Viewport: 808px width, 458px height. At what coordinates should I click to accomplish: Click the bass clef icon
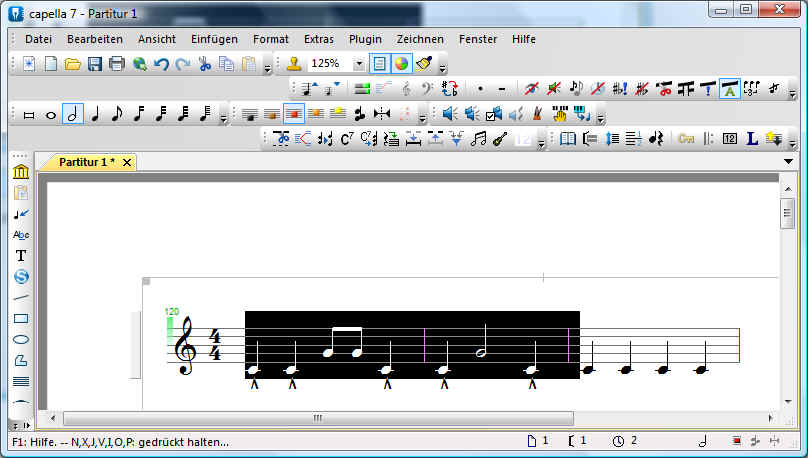click(426, 89)
